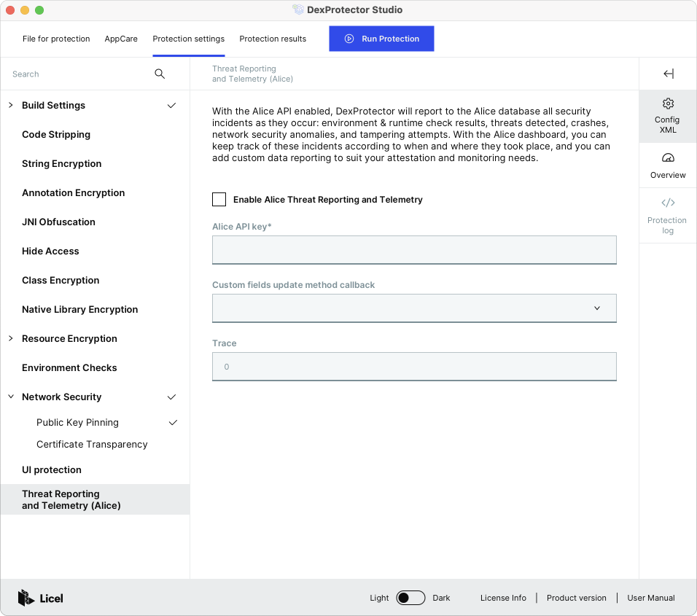Select Code Stripping in sidebar
This screenshot has height=616, width=697.
(56, 135)
